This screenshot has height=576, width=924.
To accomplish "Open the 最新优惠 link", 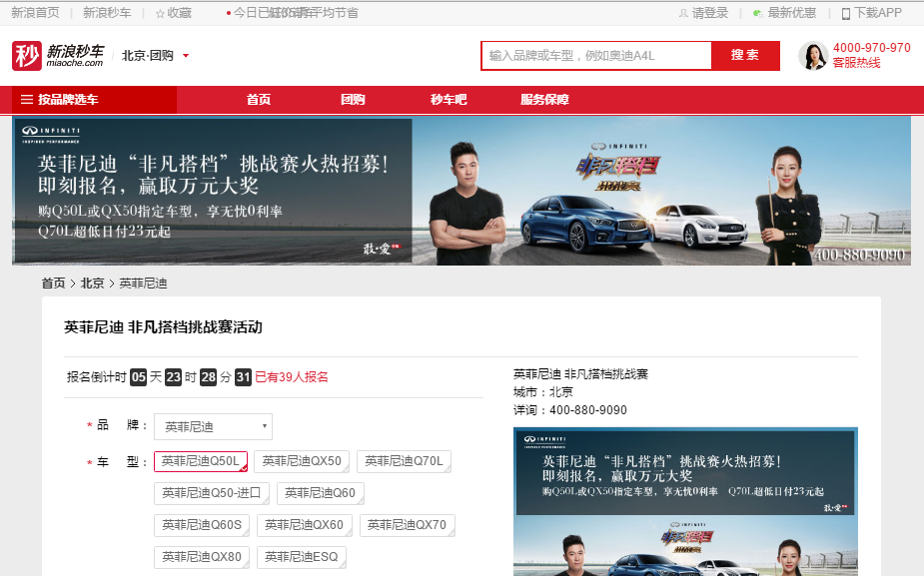I will click(x=791, y=13).
